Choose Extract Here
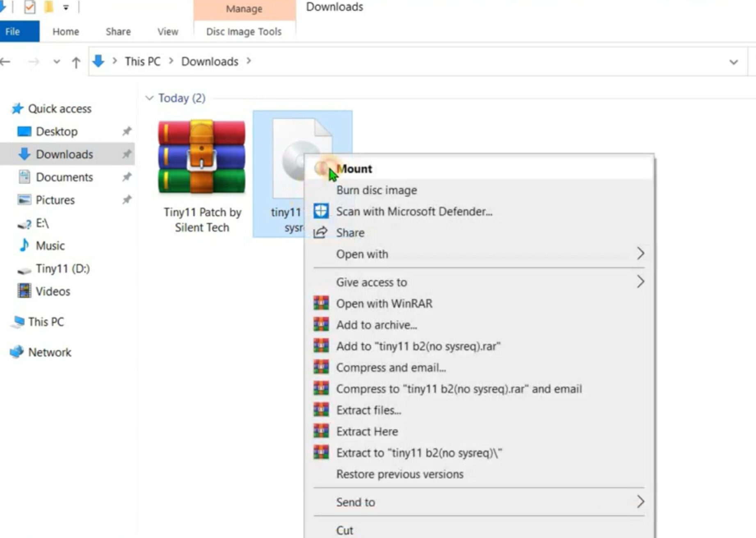Image resolution: width=756 pixels, height=538 pixels. [x=479, y=432]
